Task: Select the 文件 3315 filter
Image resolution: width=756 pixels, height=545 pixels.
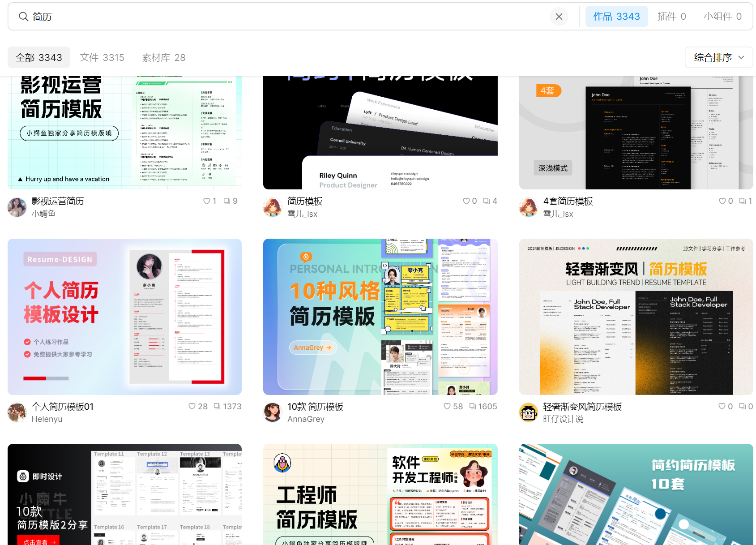Action: pos(102,57)
